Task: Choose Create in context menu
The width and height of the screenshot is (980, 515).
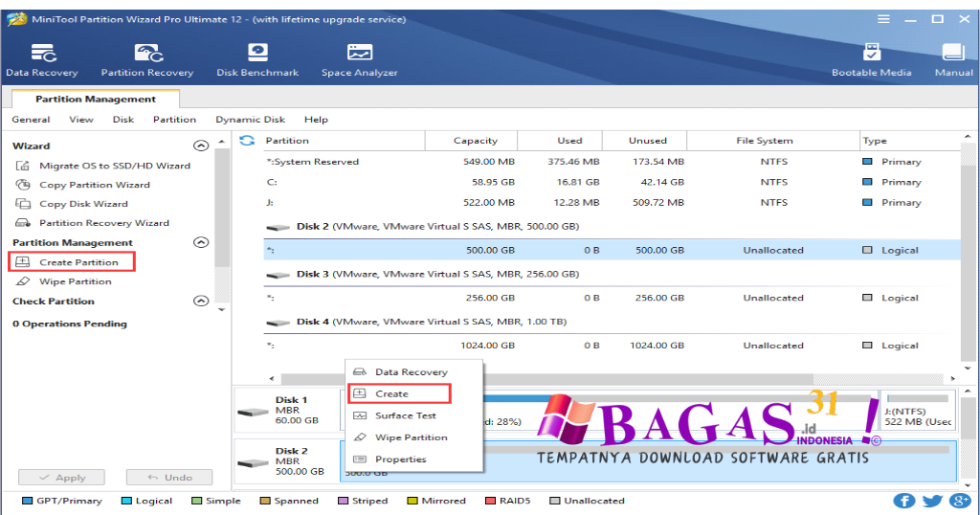Action: [x=399, y=393]
